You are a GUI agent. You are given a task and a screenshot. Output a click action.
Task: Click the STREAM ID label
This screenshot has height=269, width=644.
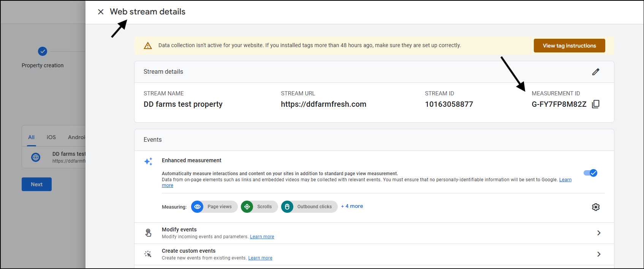440,93
